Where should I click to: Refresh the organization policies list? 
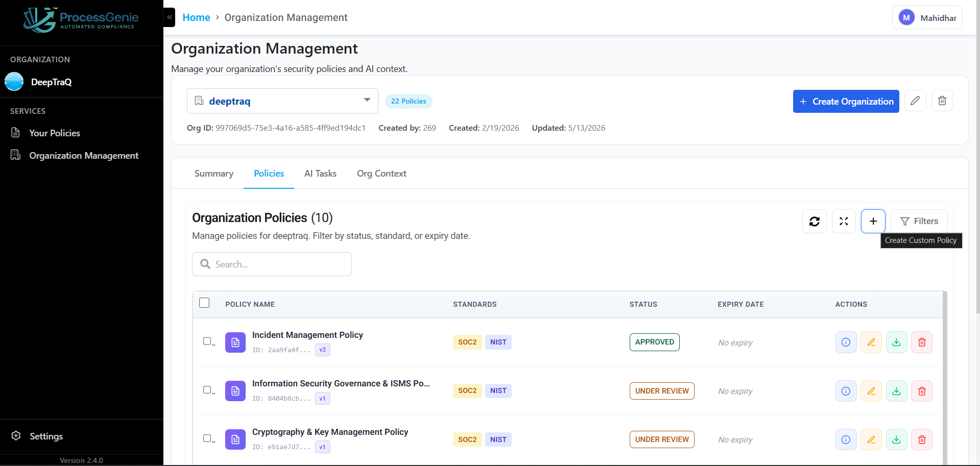coord(815,221)
